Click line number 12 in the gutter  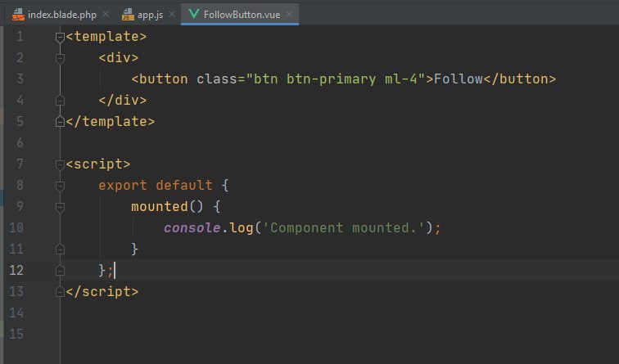click(x=16, y=271)
